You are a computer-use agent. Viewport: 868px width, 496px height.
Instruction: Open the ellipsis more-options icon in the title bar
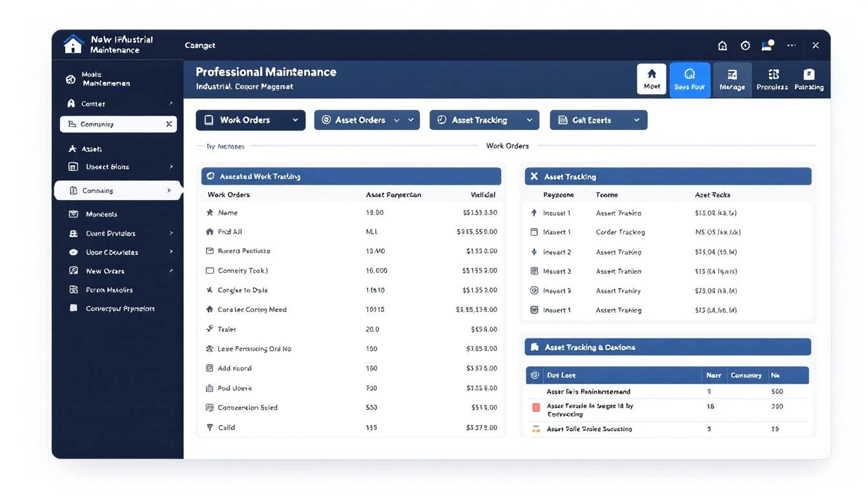point(791,45)
